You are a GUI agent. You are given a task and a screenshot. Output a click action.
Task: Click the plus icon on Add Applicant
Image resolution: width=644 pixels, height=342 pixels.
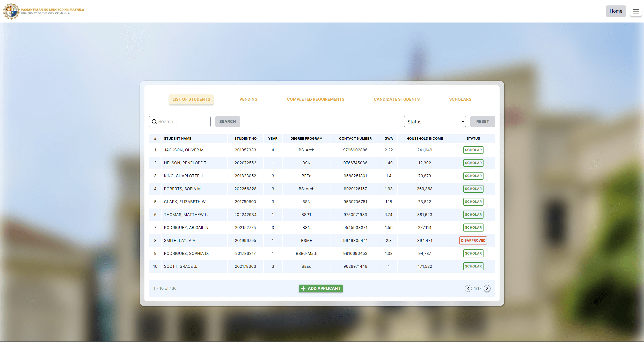click(x=303, y=288)
